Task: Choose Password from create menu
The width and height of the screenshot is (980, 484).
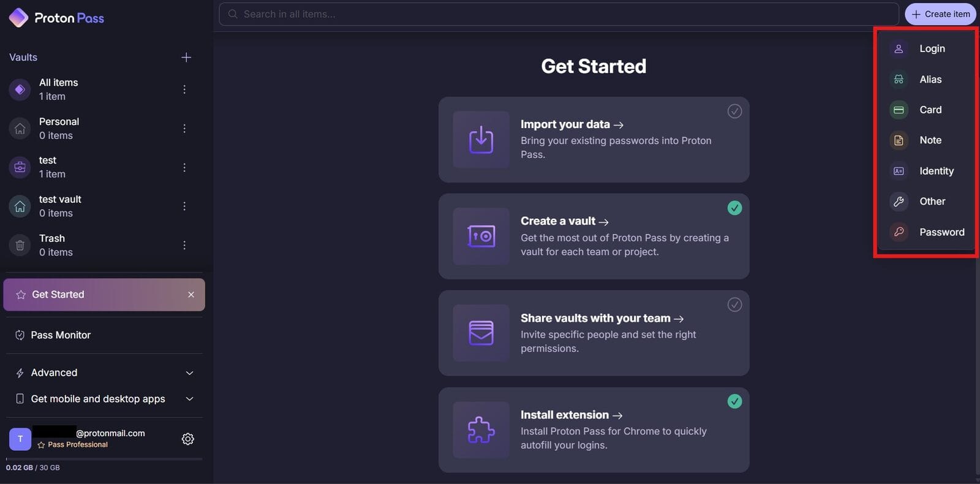Action: [925, 232]
